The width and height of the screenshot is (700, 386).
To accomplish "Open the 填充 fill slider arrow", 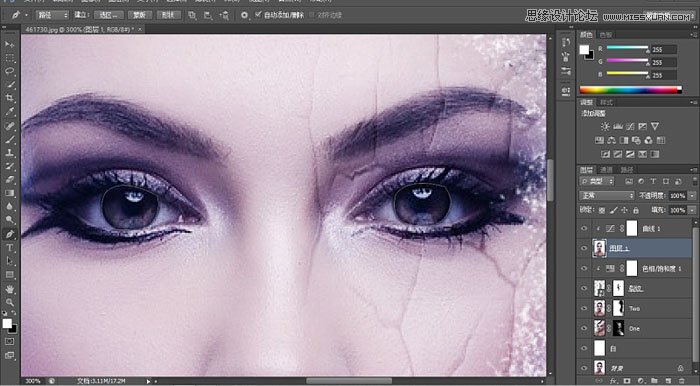I will click(x=692, y=210).
